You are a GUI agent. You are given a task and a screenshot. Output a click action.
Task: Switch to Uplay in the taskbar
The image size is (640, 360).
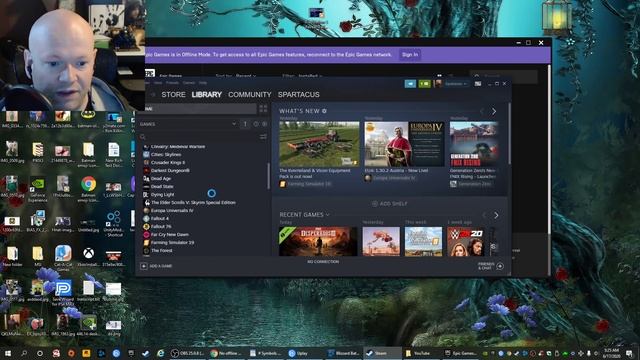coord(305,353)
